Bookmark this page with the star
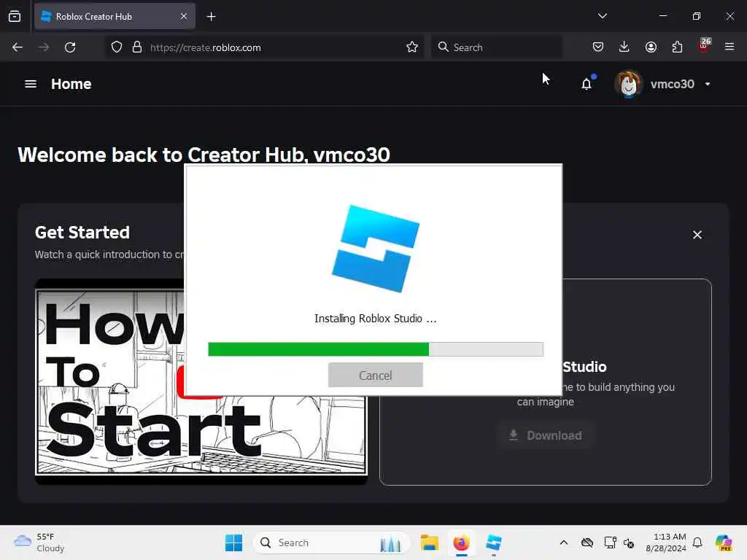The width and height of the screenshot is (747, 560). click(412, 47)
